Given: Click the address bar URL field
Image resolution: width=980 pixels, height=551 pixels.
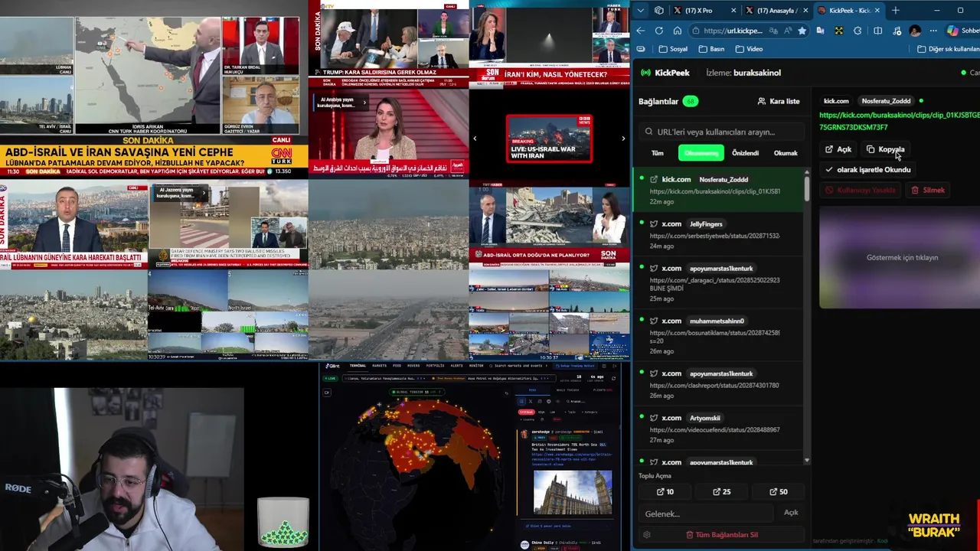Looking at the screenshot, I should coord(733,31).
